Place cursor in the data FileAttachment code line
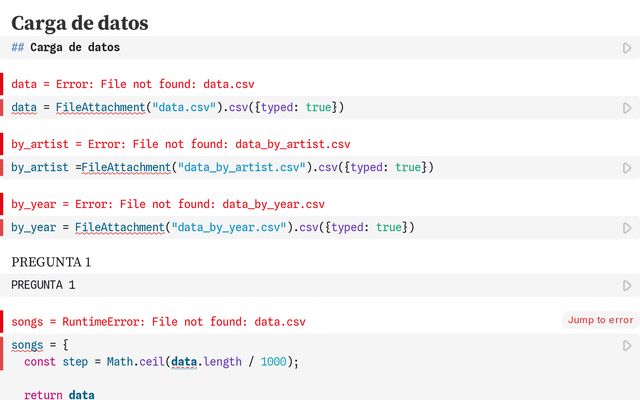Viewport: 640px width, 400px height. (178, 107)
